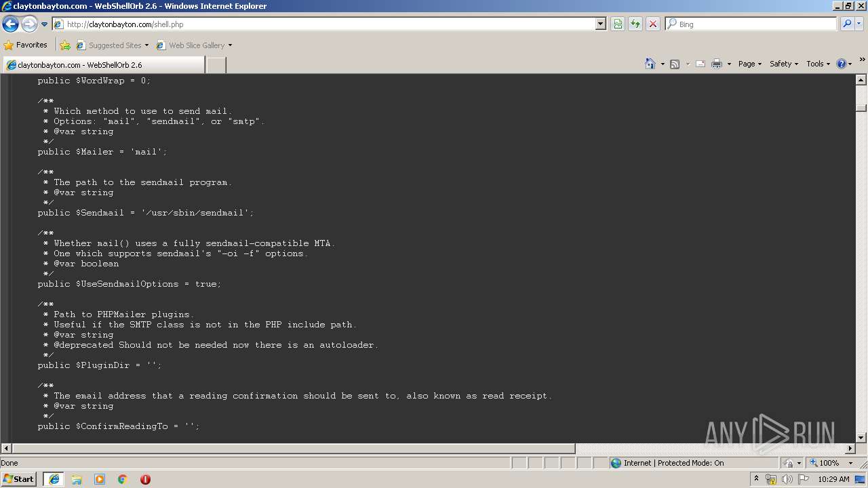
Task: Click the browser Back button
Action: click(x=11, y=24)
